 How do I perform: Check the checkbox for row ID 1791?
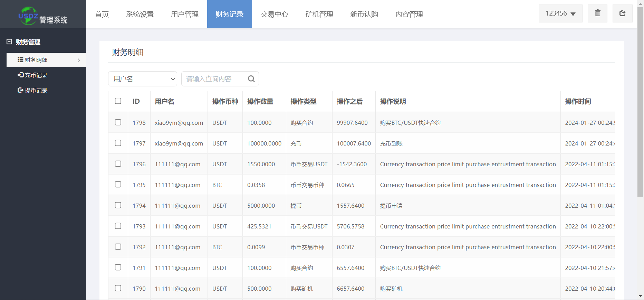click(118, 268)
